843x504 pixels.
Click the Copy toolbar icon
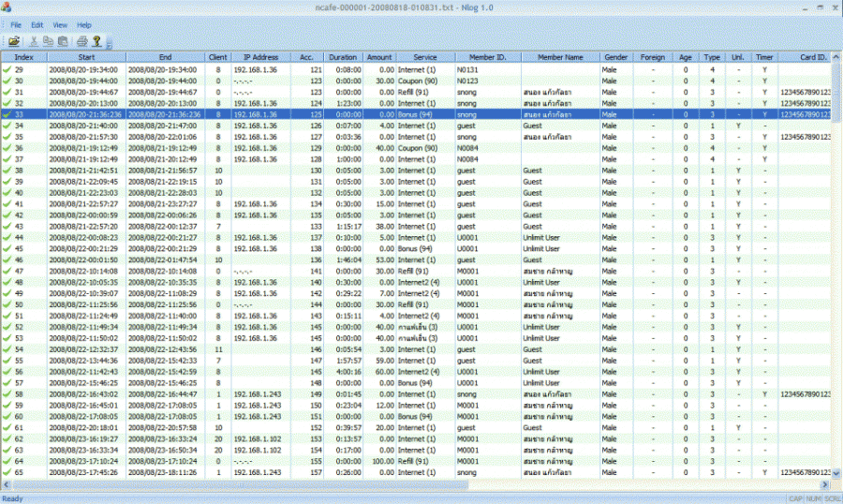point(48,41)
